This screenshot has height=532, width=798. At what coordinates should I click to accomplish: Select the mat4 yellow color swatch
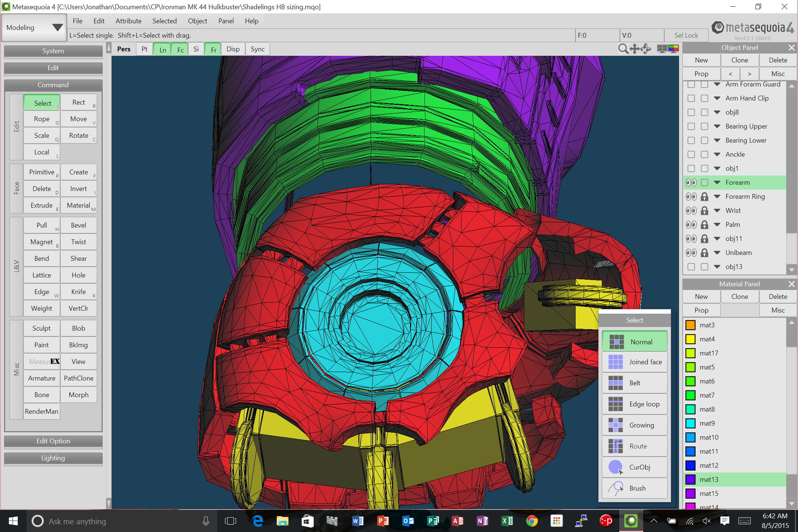click(x=690, y=339)
